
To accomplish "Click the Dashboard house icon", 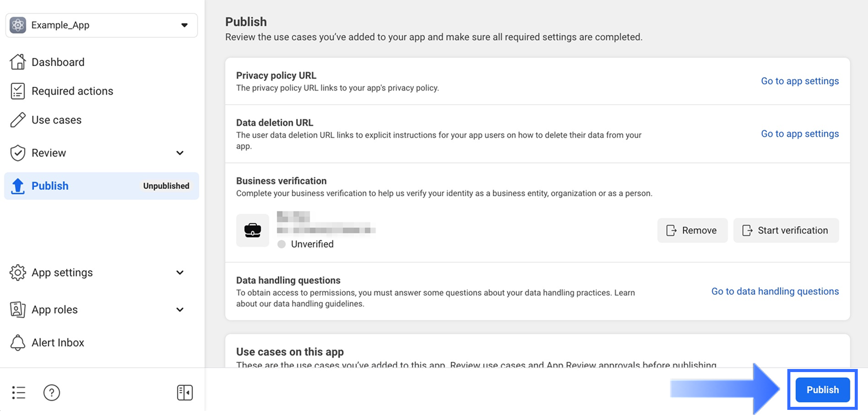I will click(18, 62).
